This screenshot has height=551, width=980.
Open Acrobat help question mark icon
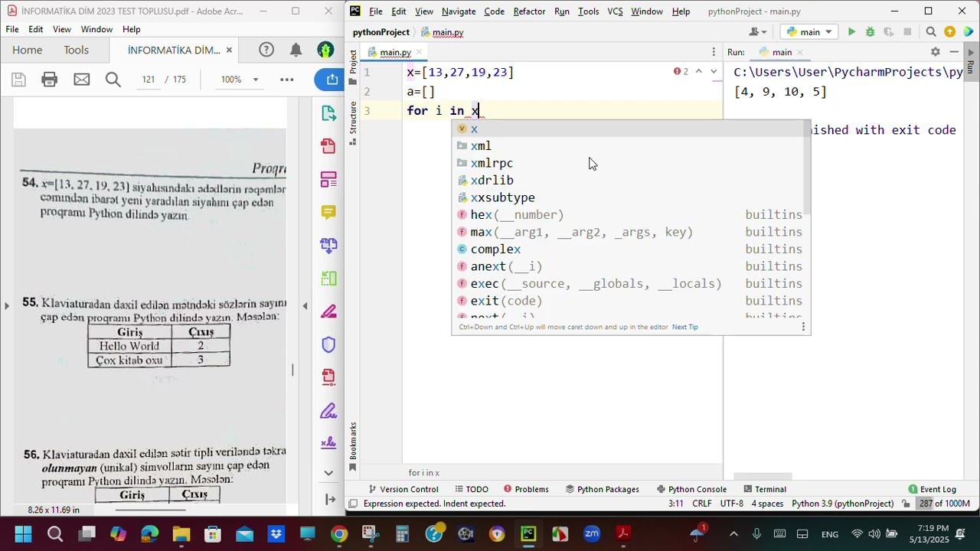coord(266,50)
